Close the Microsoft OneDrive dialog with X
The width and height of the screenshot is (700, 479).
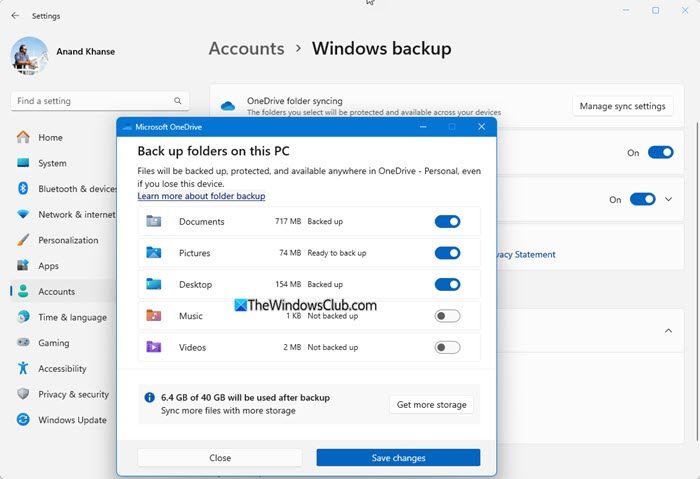coord(481,127)
